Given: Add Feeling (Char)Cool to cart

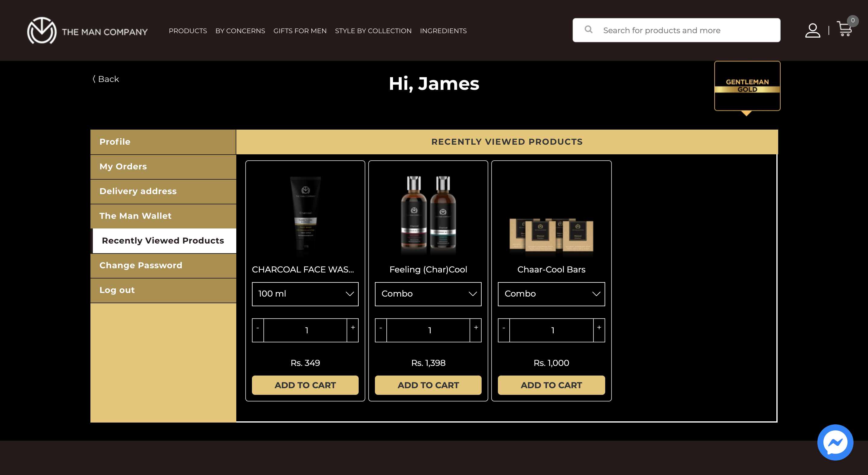Looking at the screenshot, I should click(428, 385).
